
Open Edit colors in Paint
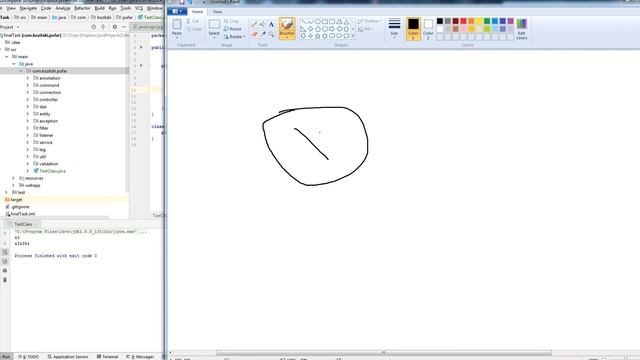[x=522, y=29]
